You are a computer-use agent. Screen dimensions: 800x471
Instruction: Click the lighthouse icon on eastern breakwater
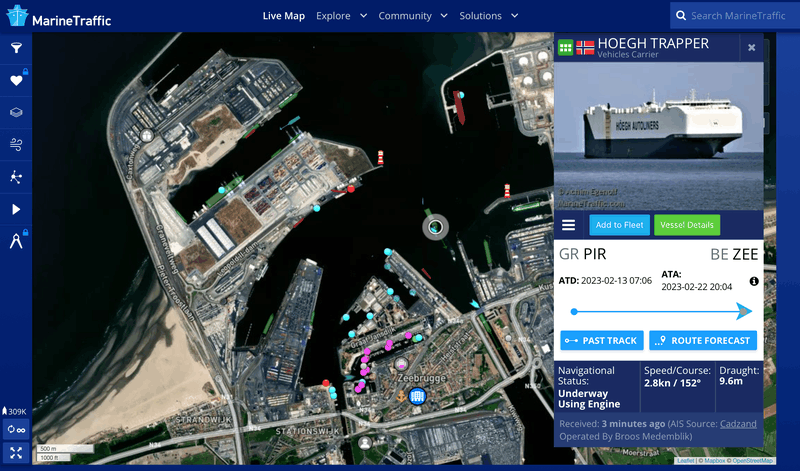click(x=507, y=191)
